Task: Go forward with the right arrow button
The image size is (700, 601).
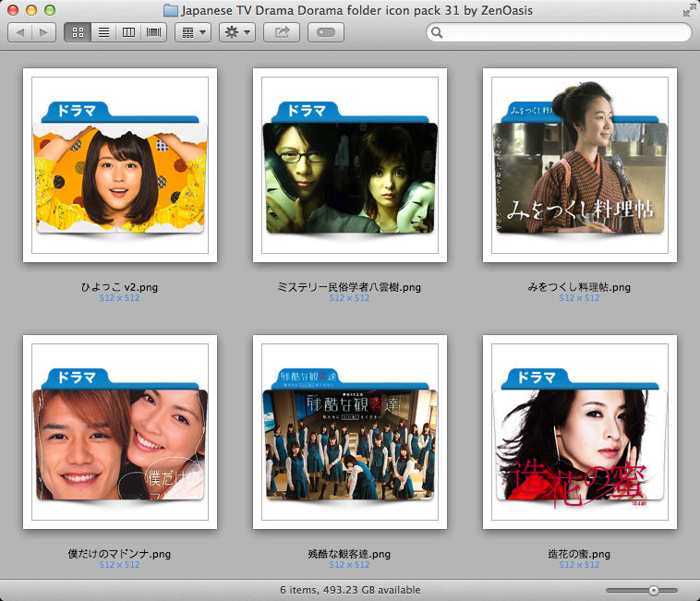Action: tap(43, 32)
